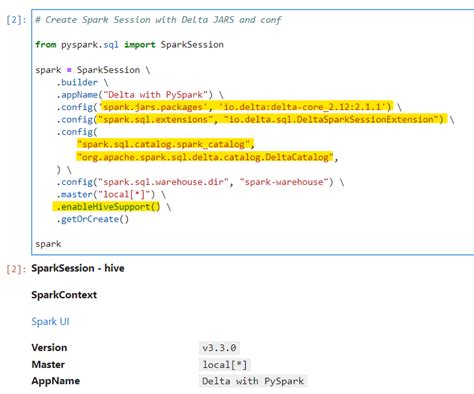Viewport: 474px width, 394px height.
Task: Open the Spark UI link
Action: (50, 321)
